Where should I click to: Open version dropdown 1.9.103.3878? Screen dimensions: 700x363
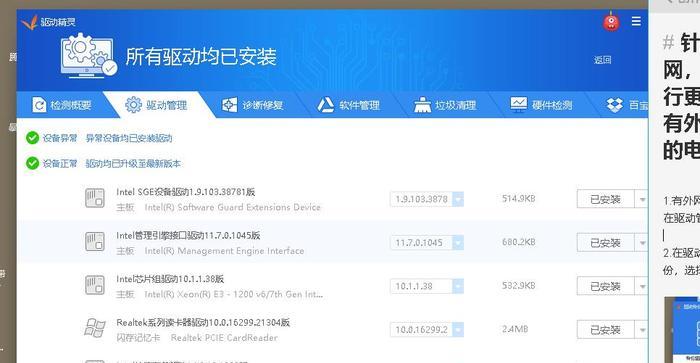point(458,199)
